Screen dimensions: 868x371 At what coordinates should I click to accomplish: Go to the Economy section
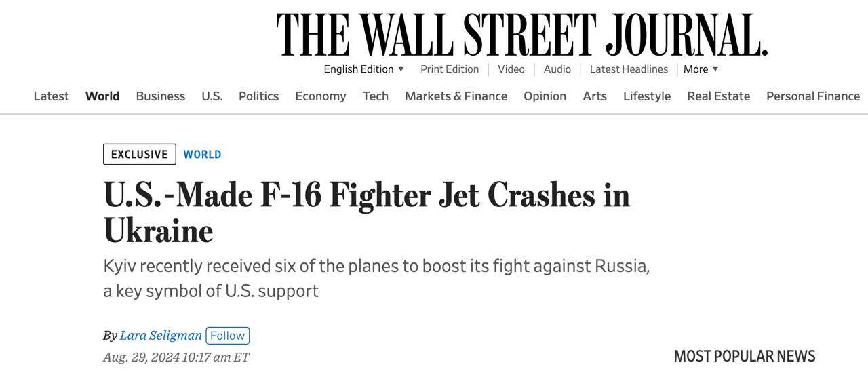coord(320,96)
